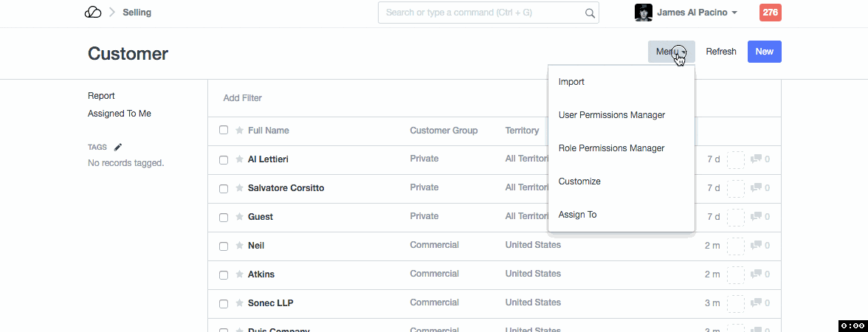Open Customize from the dropdown menu
Viewport: 868px width, 332px height.
(x=579, y=181)
